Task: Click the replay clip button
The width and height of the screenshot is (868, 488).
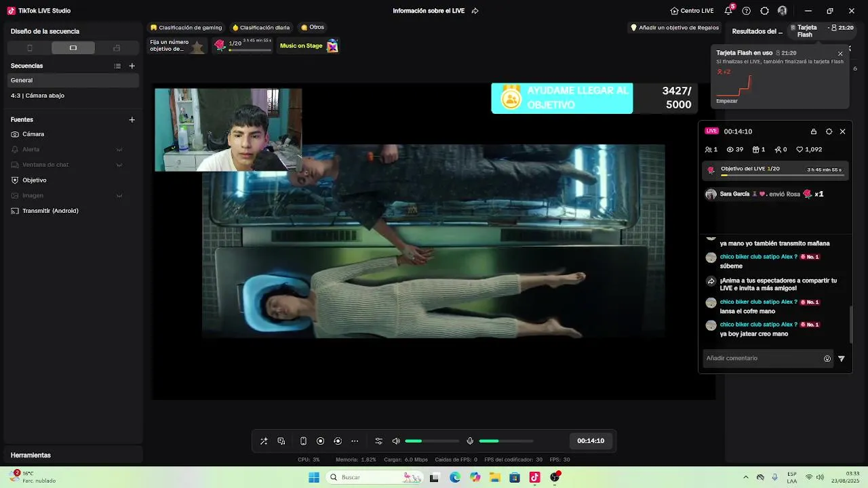Action: [338, 441]
